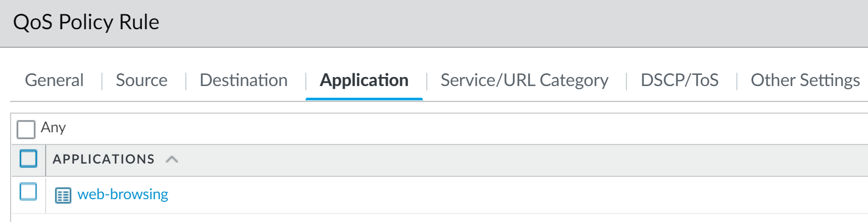Open the Source tab
This screenshot has height=222, width=868.
(141, 80)
